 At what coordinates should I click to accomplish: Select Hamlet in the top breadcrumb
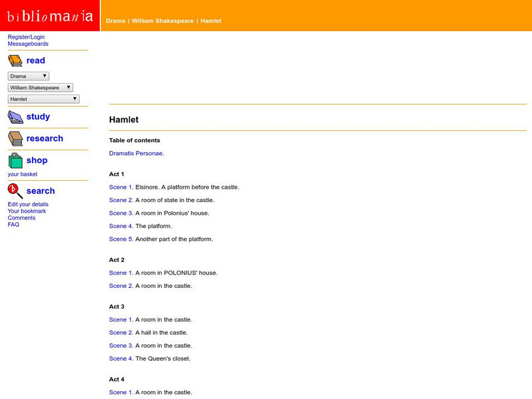coord(211,21)
